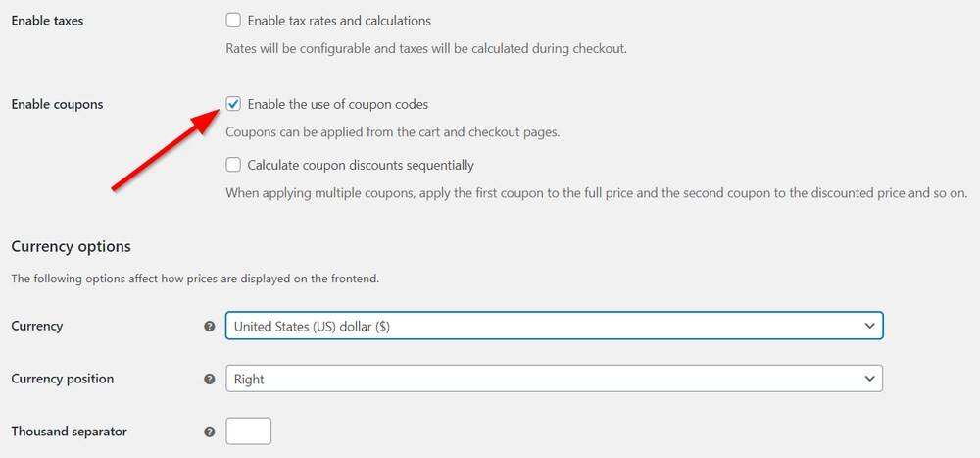980x458 pixels.
Task: Click the Currency options section heading
Action: pyautogui.click(x=71, y=246)
